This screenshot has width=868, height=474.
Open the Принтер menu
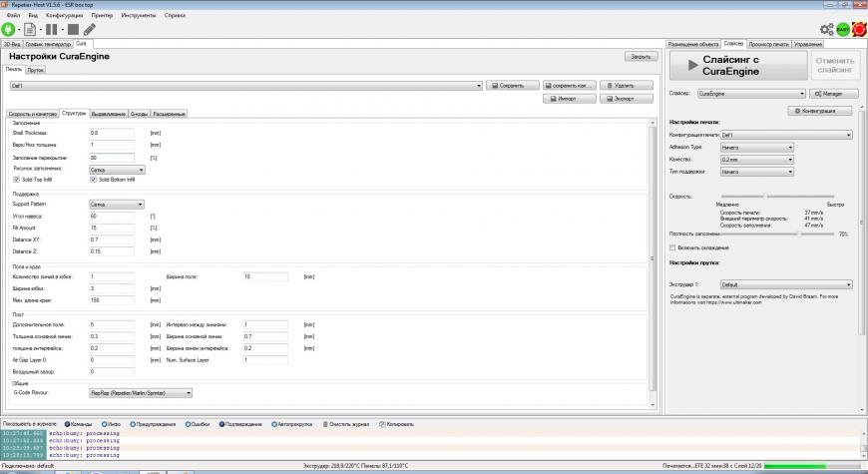click(x=102, y=16)
